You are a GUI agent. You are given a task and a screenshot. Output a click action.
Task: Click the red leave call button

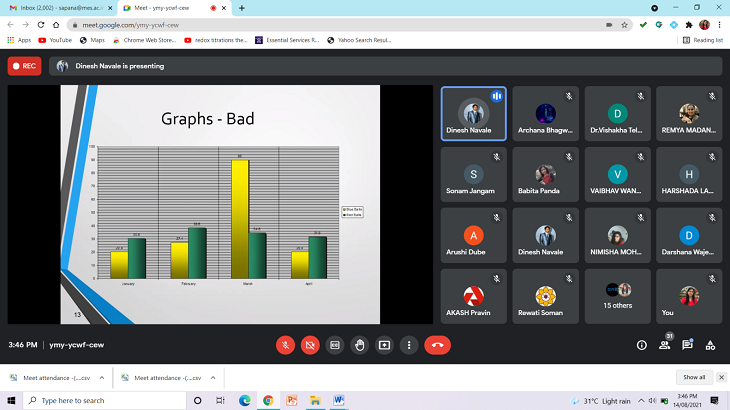(437, 345)
